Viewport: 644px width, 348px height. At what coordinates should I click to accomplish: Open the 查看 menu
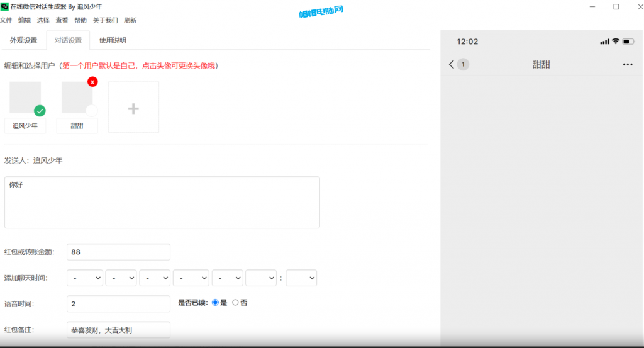pos(62,20)
